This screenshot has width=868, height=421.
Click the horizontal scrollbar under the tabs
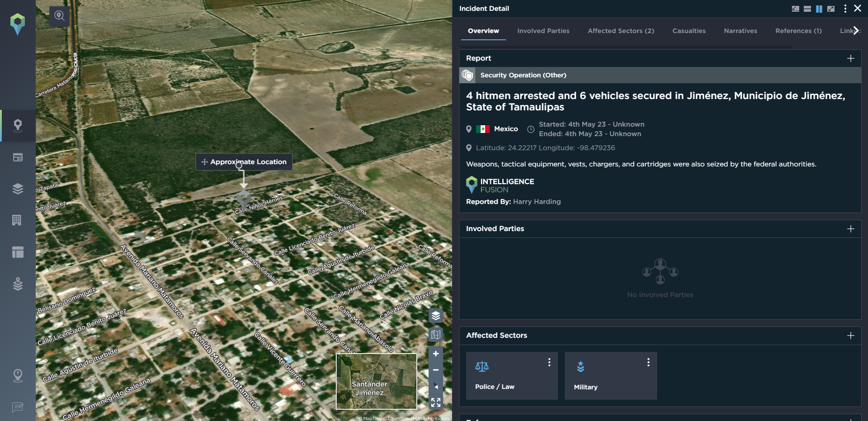click(x=627, y=46)
